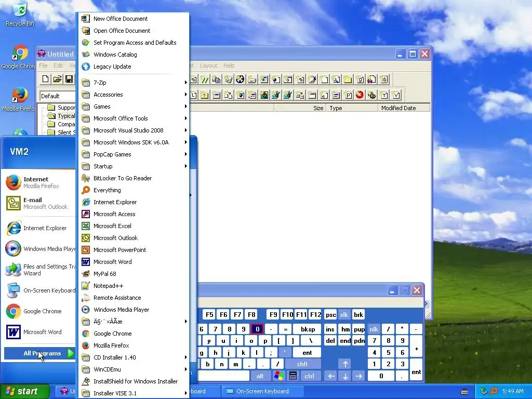Open Set Program Access and Defaults
The height and width of the screenshot is (399, 532).
click(134, 43)
